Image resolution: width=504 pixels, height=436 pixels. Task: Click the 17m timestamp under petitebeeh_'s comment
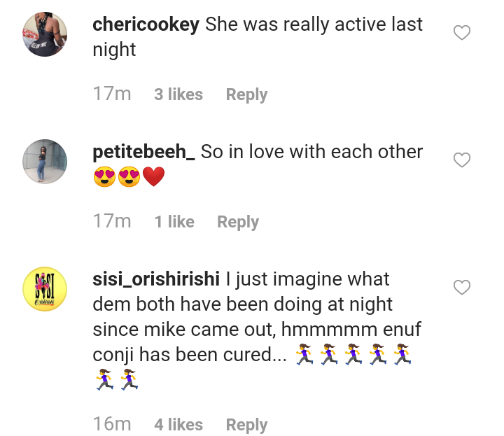pos(112,222)
